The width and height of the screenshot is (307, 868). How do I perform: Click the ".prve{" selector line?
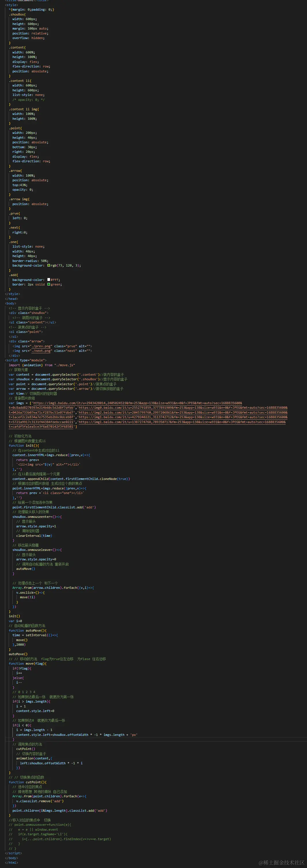point(14,213)
